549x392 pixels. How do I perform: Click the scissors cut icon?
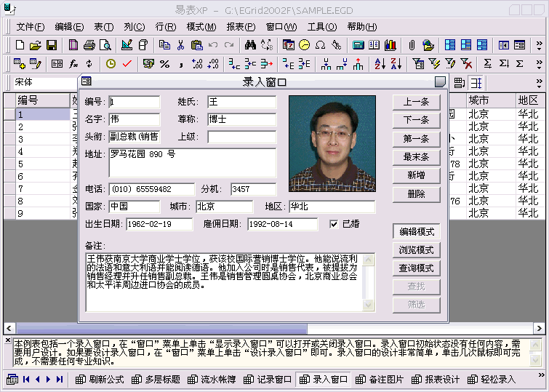pos(180,45)
